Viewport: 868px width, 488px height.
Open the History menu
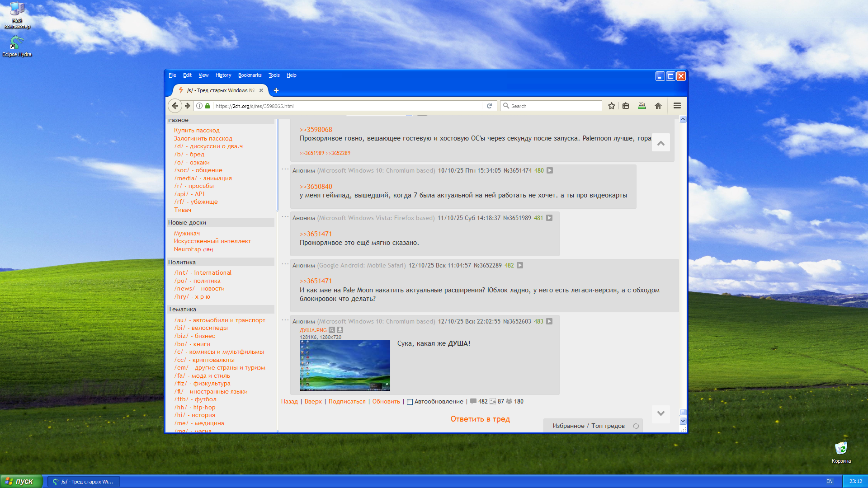[223, 75]
